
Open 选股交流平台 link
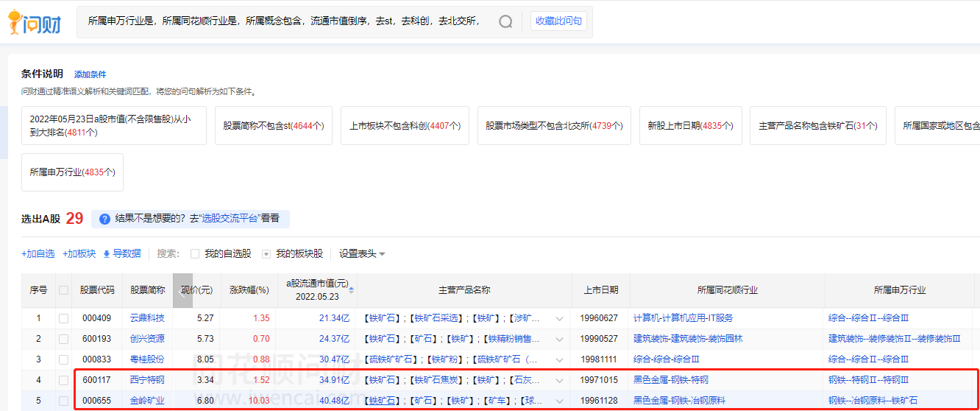[x=230, y=219]
